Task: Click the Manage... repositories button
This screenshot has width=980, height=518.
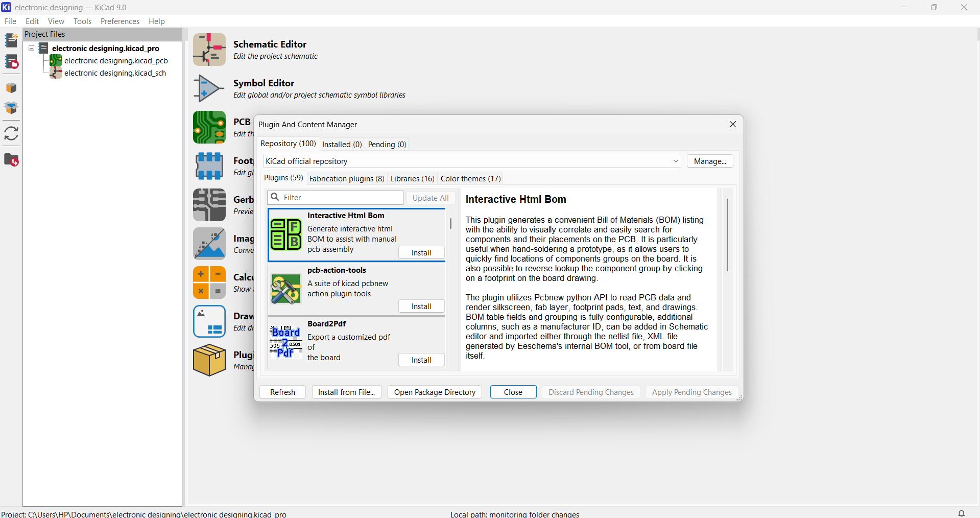Action: (x=710, y=161)
